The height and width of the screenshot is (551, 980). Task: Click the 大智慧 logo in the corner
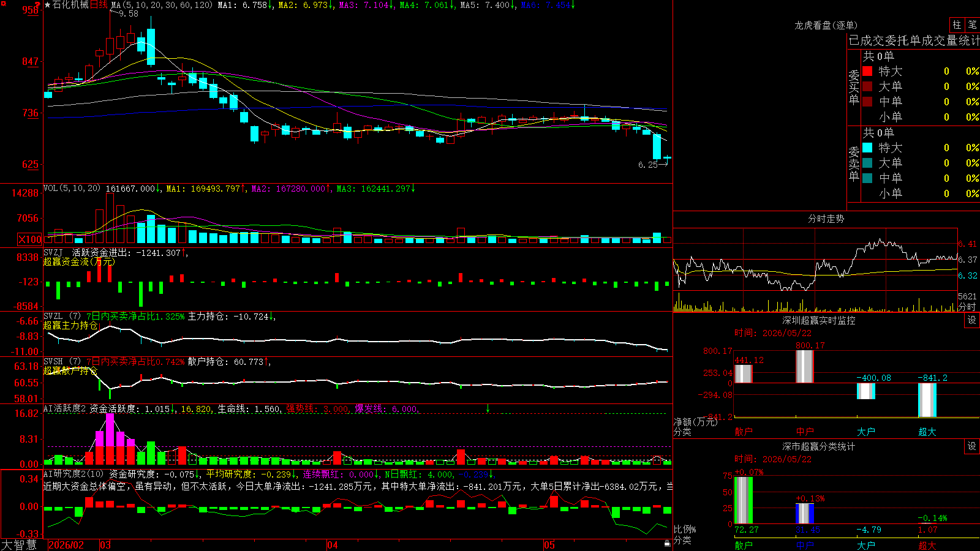tap(19, 545)
